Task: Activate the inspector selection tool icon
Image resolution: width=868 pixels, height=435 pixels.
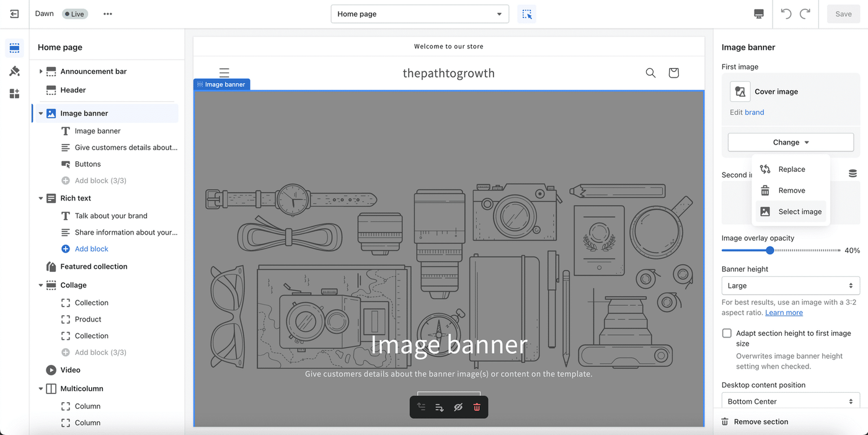Action: 527,14
